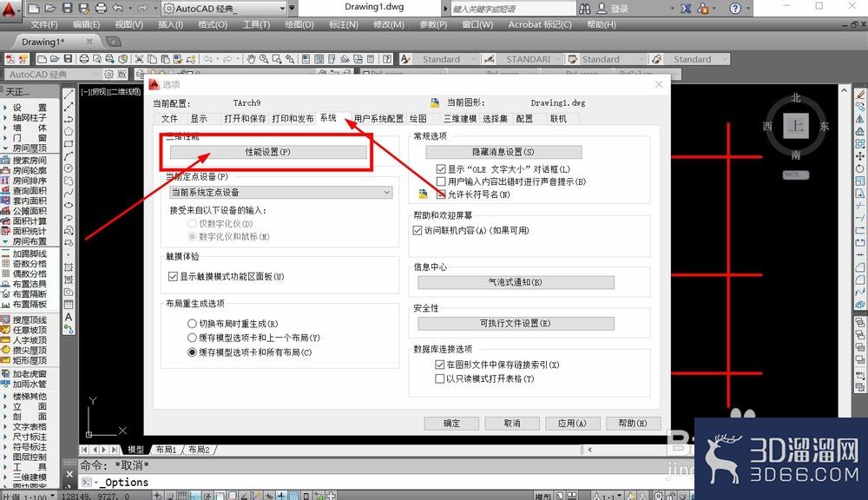The width and height of the screenshot is (868, 500).
Task: Click 应用(A) button
Action: tap(572, 423)
